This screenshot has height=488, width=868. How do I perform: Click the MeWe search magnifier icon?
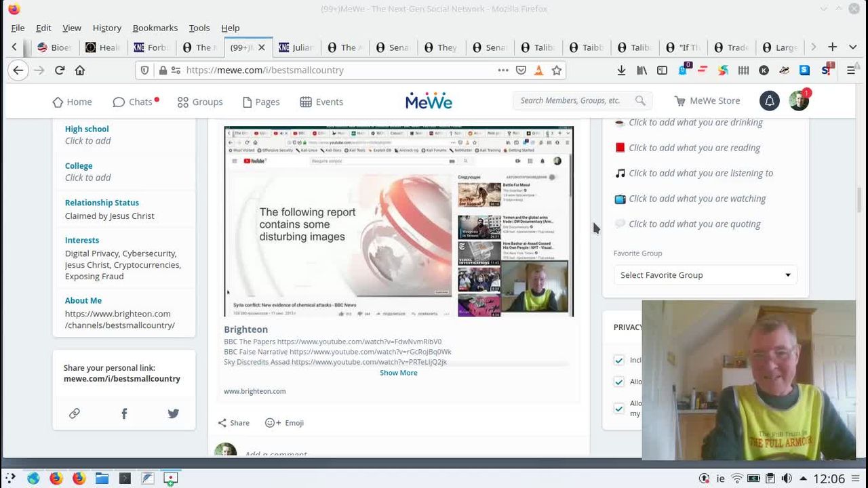640,101
